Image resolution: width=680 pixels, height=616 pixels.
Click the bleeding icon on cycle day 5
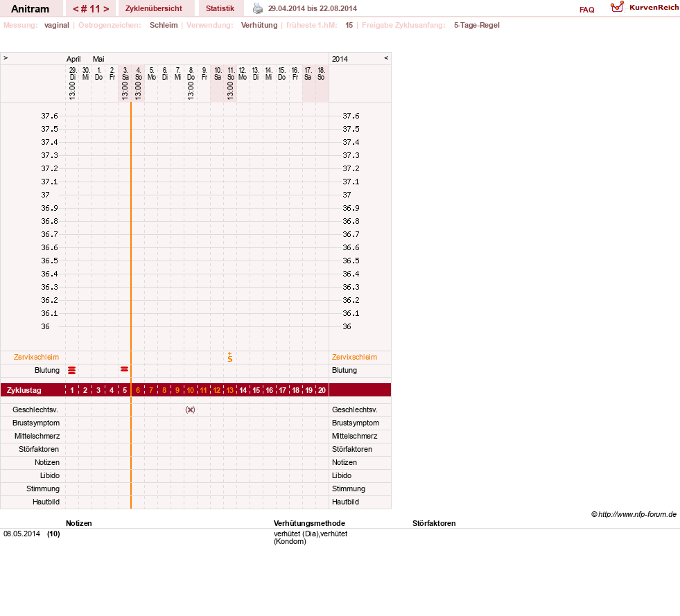coord(125,369)
